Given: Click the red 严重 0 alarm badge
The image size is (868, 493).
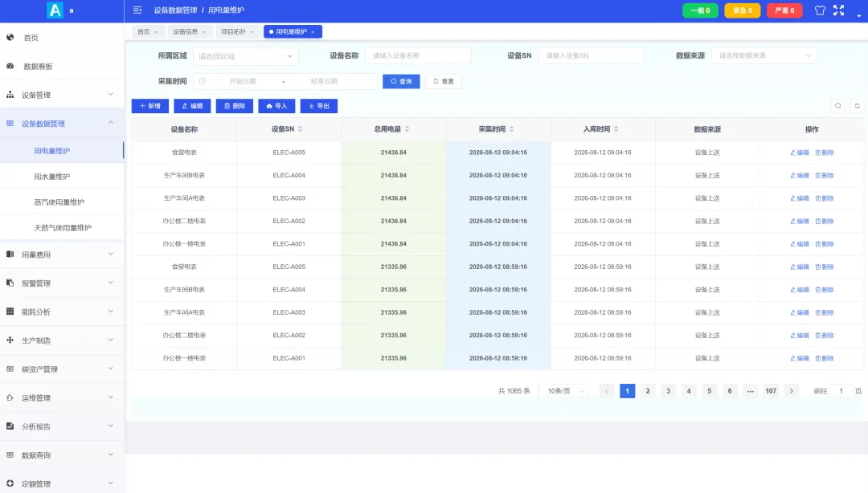Looking at the screenshot, I should [784, 10].
